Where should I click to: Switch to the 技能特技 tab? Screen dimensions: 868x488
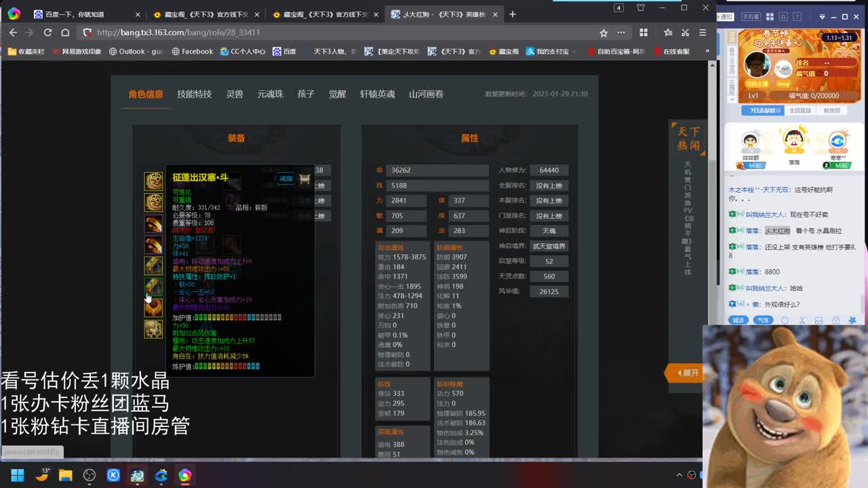193,94
